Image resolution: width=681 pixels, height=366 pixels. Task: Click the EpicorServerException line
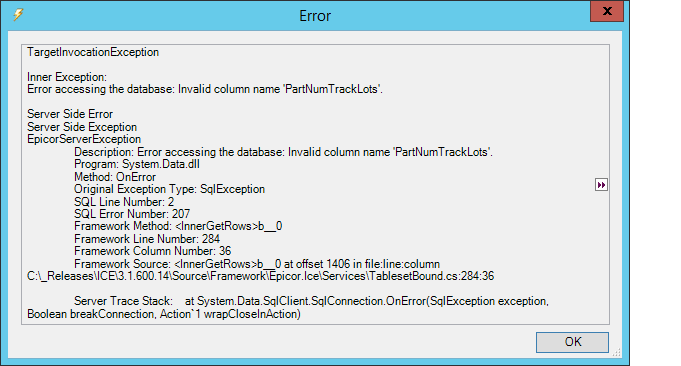pos(84,139)
